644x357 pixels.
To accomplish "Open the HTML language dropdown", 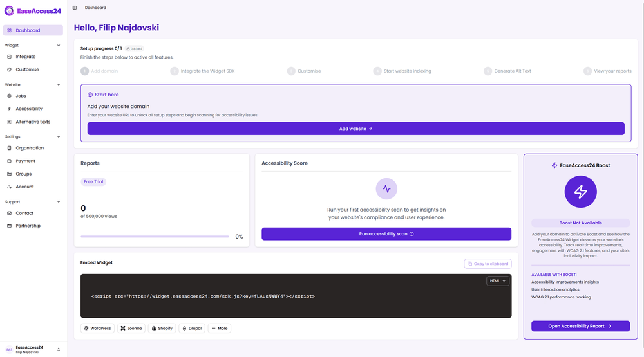I will [498, 281].
